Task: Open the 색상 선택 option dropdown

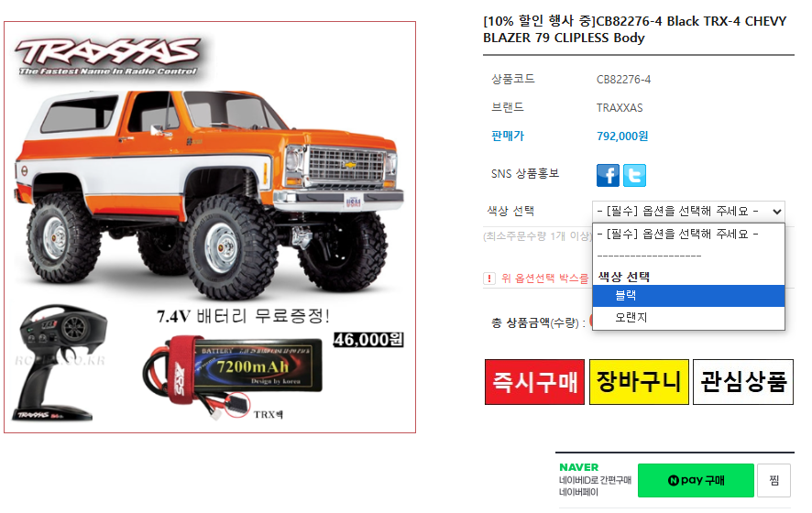Action: pos(688,212)
